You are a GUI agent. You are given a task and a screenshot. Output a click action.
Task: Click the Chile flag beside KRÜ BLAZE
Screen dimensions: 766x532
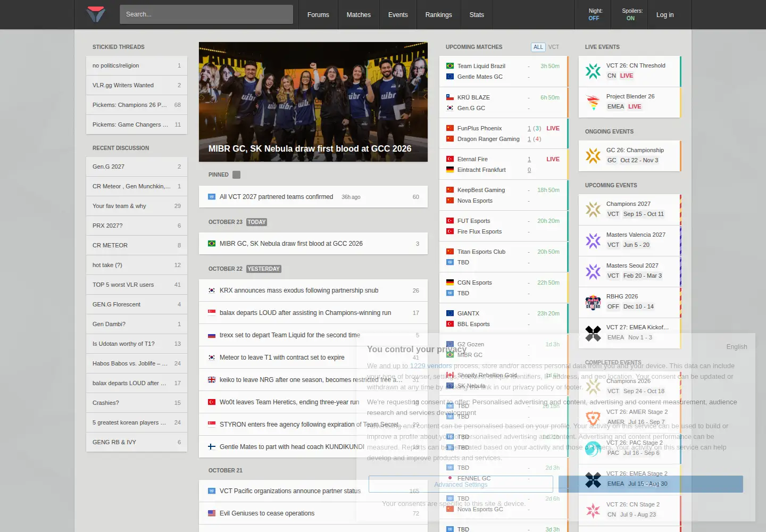pos(450,97)
